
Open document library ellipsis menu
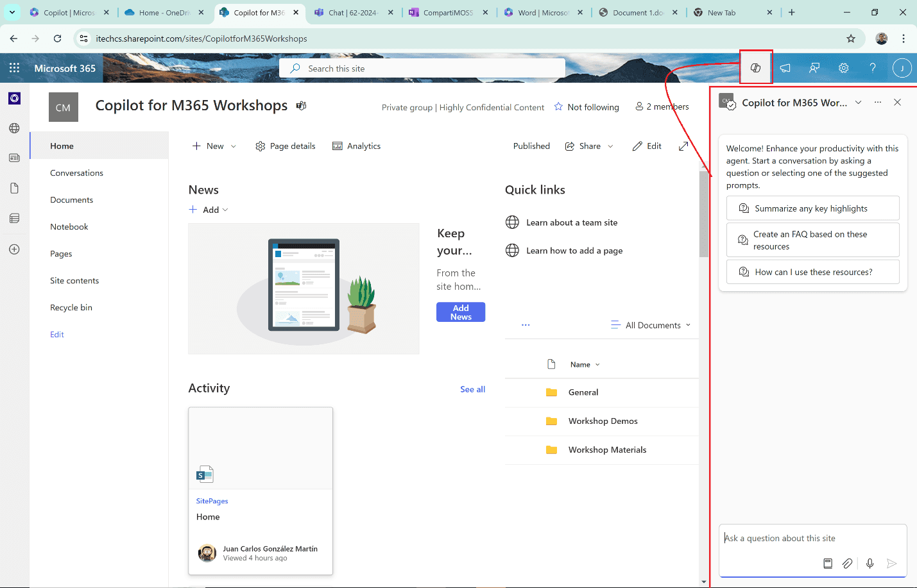click(526, 325)
